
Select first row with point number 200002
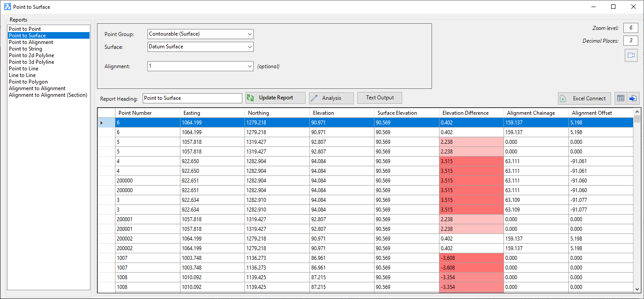(365, 239)
